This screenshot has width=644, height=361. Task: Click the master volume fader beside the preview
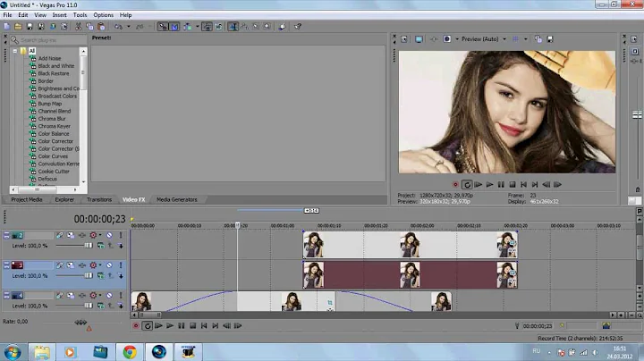(x=637, y=115)
